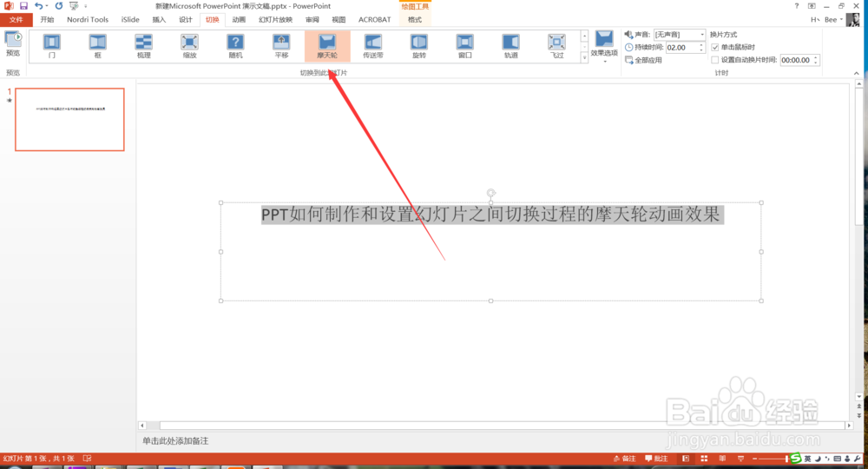
Task: Open the iSlide tab
Action: pyautogui.click(x=130, y=19)
